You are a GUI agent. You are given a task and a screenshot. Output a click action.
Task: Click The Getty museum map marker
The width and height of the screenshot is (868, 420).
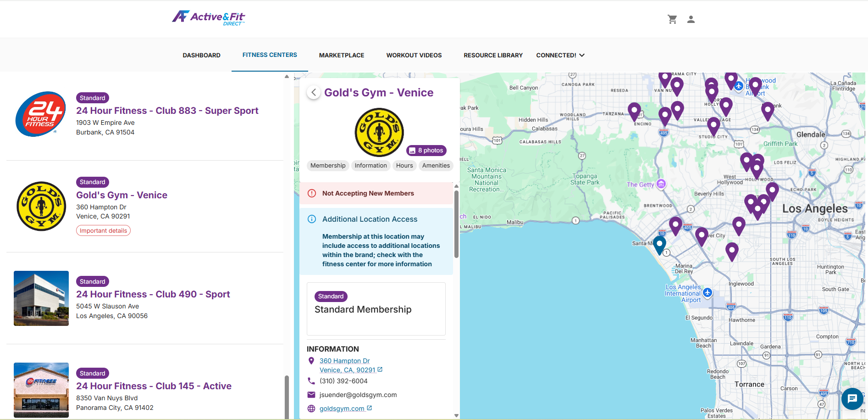(661, 184)
